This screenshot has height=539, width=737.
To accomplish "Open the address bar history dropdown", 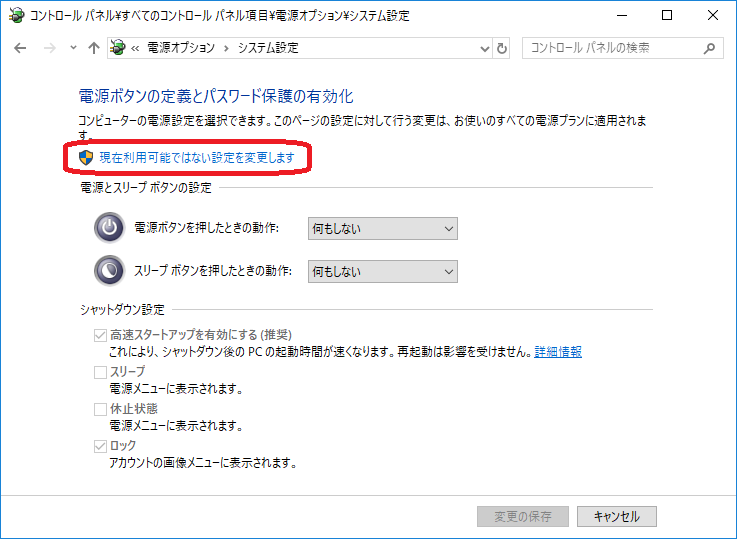I will point(485,48).
